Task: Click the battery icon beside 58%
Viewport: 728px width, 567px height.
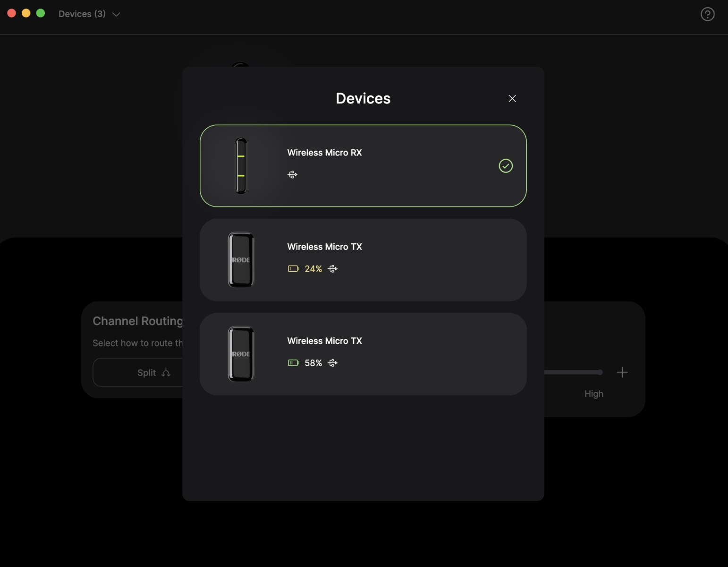Action: click(293, 363)
